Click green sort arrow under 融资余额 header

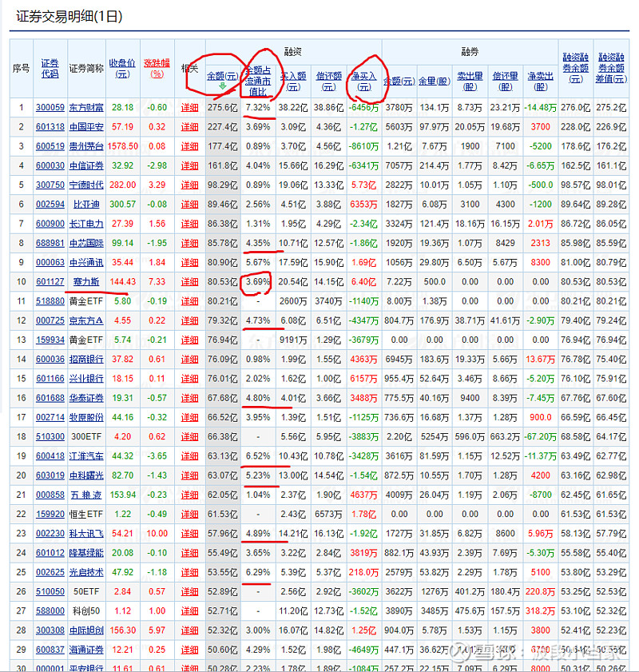point(222,86)
